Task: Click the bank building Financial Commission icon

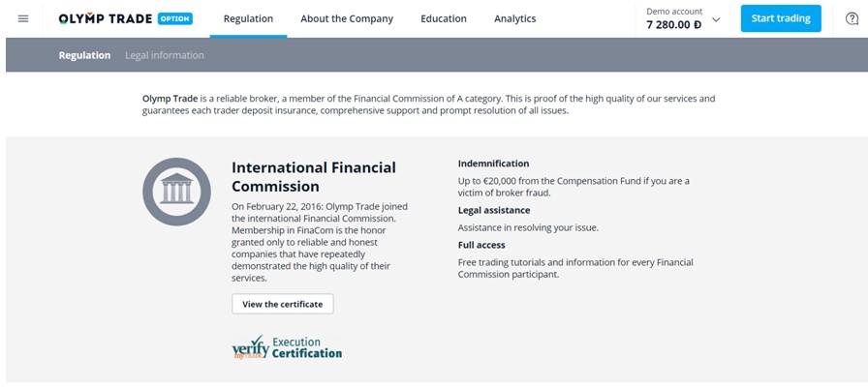Action: [176, 192]
